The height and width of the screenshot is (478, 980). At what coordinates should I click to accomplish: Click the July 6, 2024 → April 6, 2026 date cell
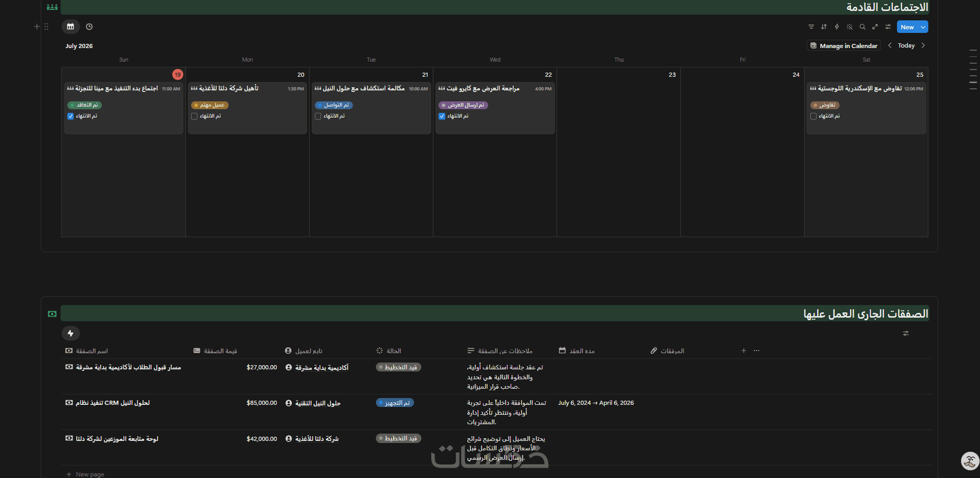point(596,403)
